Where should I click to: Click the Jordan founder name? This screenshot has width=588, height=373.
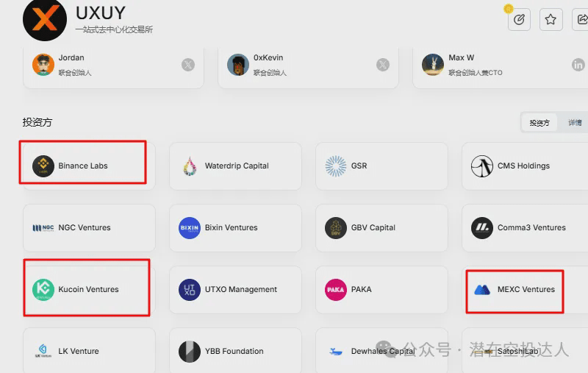click(71, 58)
